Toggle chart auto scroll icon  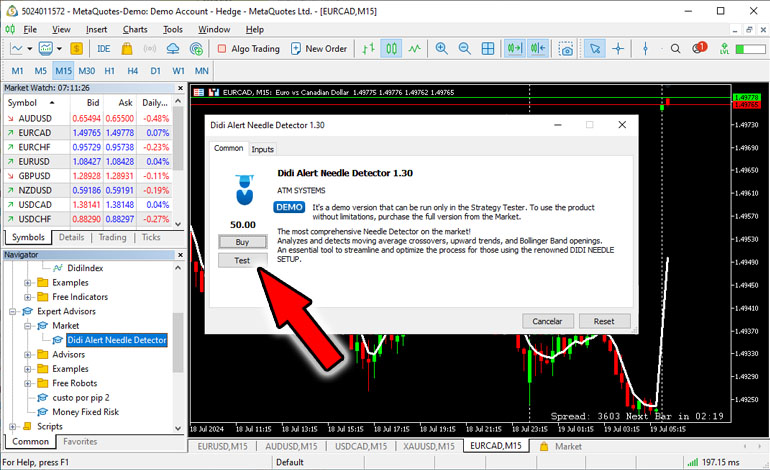pyautogui.click(x=515, y=49)
